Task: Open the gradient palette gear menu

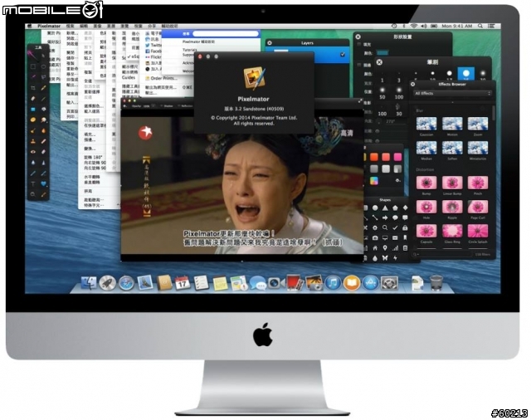Action: [398, 180]
